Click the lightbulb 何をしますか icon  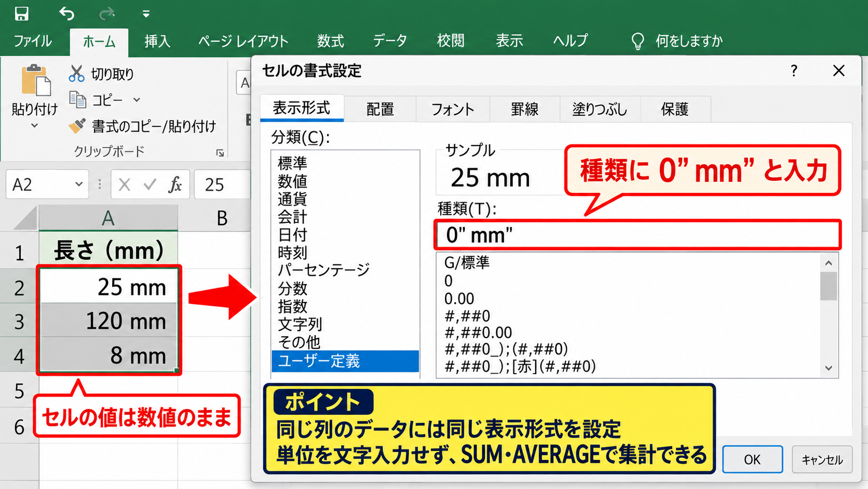[x=638, y=41]
